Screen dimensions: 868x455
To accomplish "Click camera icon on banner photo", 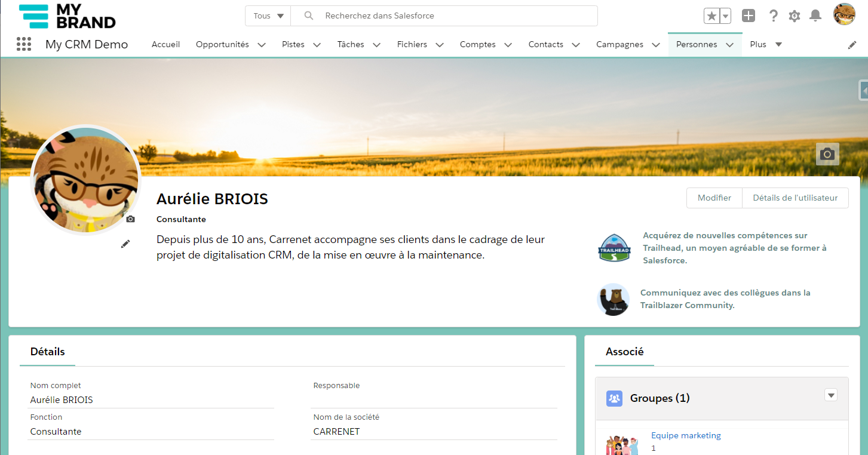I will pyautogui.click(x=827, y=154).
